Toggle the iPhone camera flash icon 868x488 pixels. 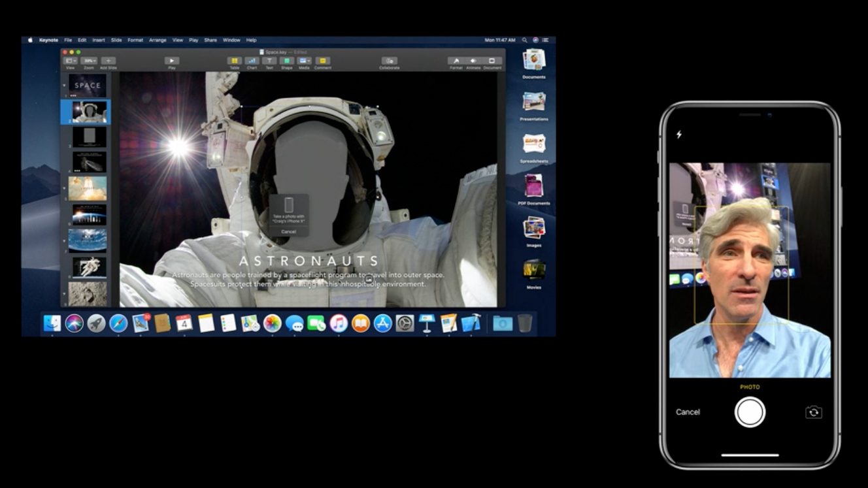point(679,135)
